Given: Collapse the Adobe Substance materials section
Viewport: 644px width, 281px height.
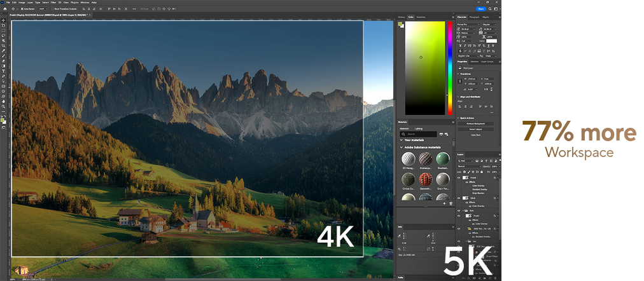Looking at the screenshot, I should click(x=401, y=147).
